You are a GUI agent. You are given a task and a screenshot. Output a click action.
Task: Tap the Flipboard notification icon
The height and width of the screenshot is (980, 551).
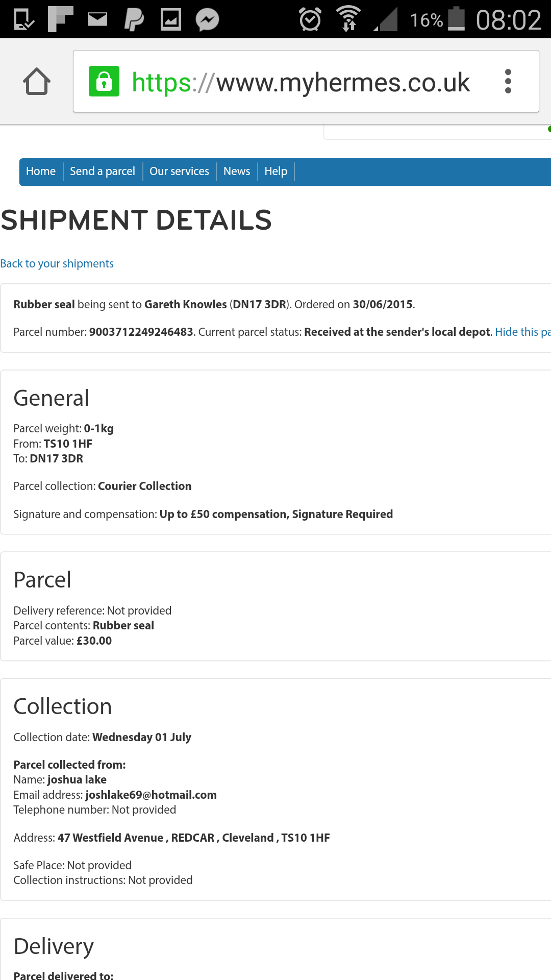point(60,19)
